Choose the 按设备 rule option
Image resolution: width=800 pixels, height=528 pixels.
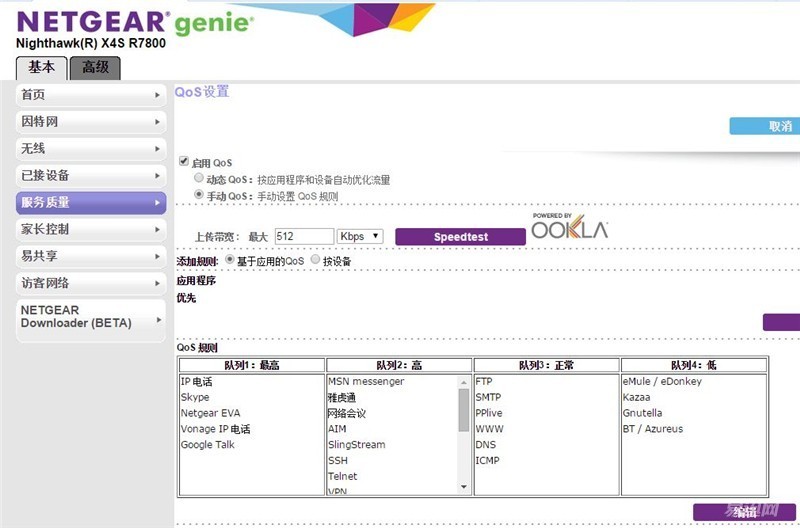[x=315, y=259]
